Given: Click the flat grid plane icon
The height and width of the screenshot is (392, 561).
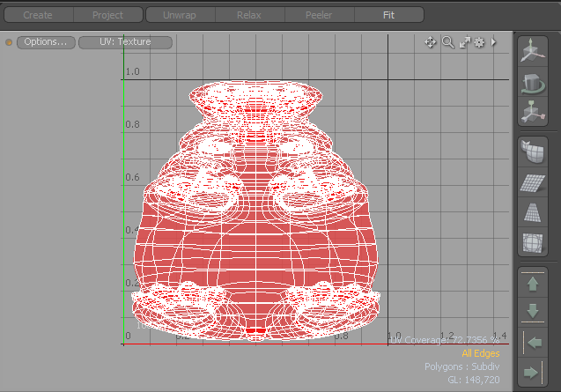Looking at the screenshot, I should [x=531, y=183].
